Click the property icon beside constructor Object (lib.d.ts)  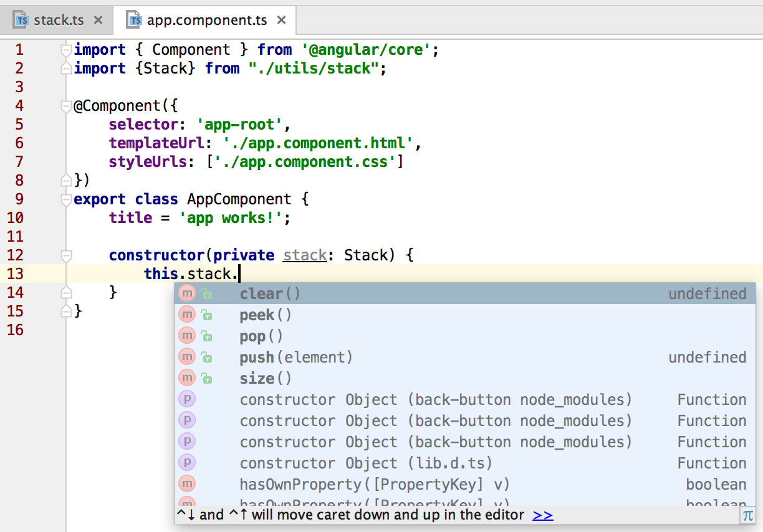pyautogui.click(x=187, y=463)
